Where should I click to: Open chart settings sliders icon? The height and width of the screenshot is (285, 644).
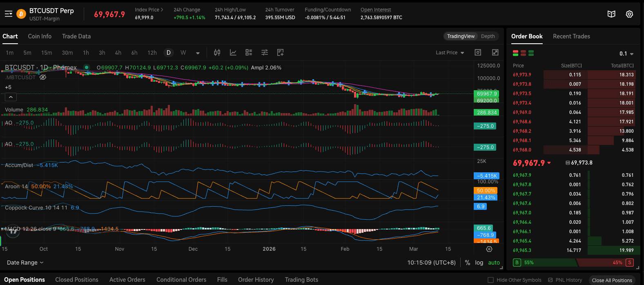tap(265, 53)
